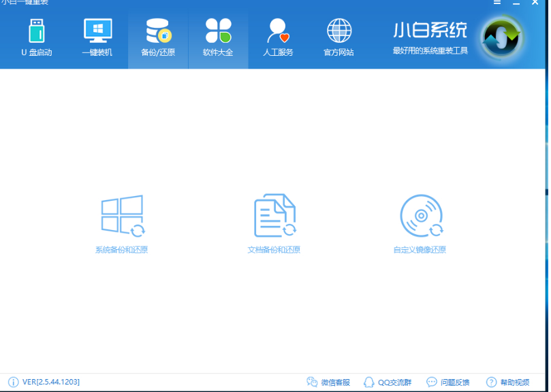This screenshot has width=551, height=392.
Task: Open 帮助视频 link
Action: click(515, 382)
